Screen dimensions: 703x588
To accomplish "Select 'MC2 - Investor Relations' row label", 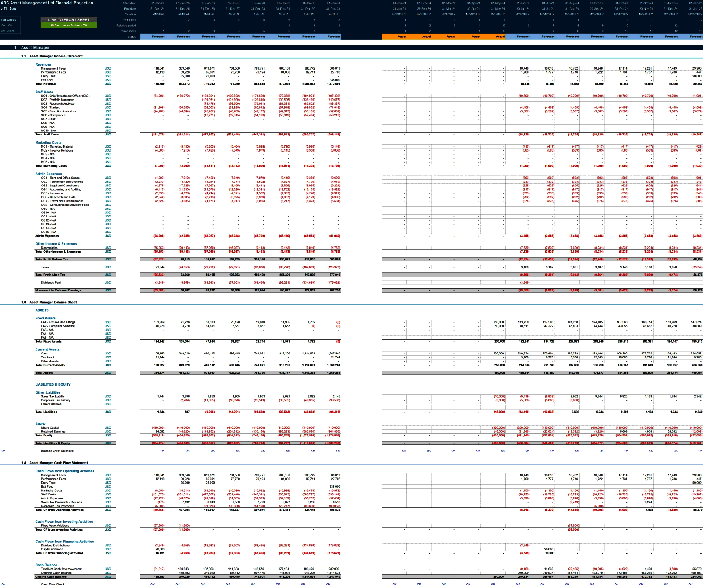I will [x=57, y=150].
